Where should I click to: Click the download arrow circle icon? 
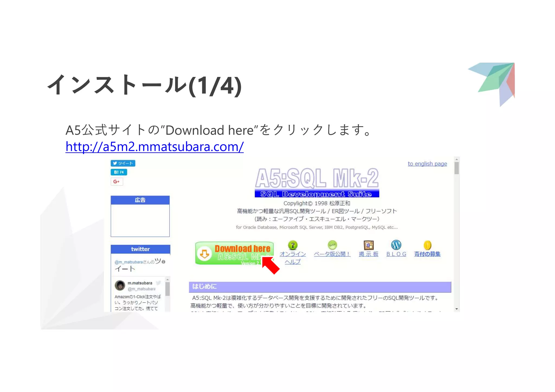pyautogui.click(x=204, y=254)
